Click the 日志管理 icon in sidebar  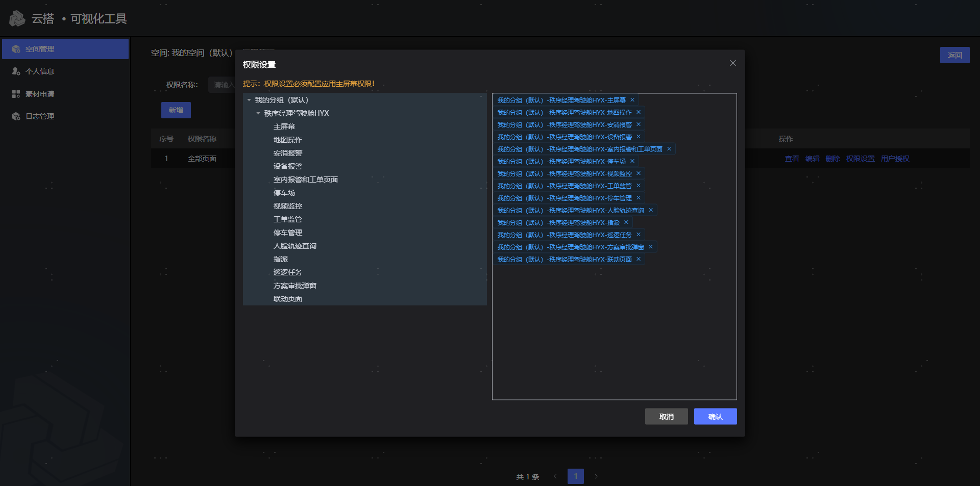pos(15,116)
